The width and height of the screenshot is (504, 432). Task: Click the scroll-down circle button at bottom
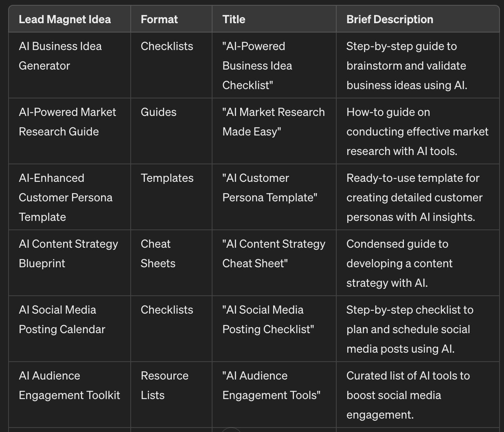click(231, 430)
